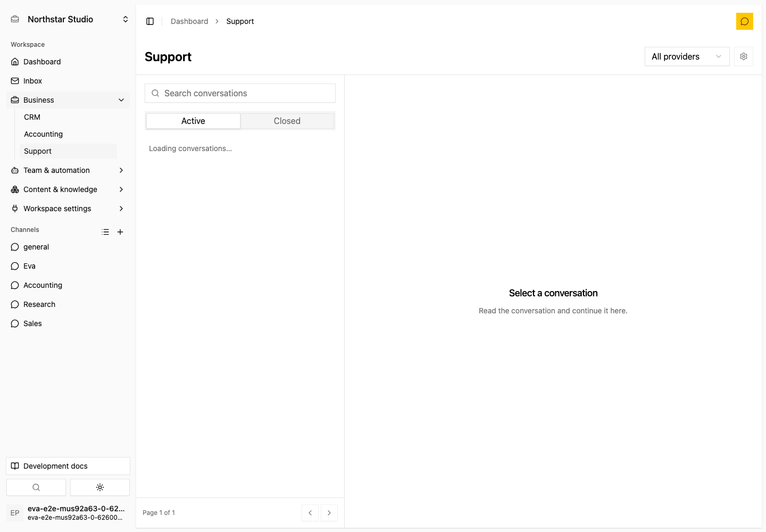The width and height of the screenshot is (766, 532).
Task: Click the sidebar search magnifier button
Action: click(36, 487)
